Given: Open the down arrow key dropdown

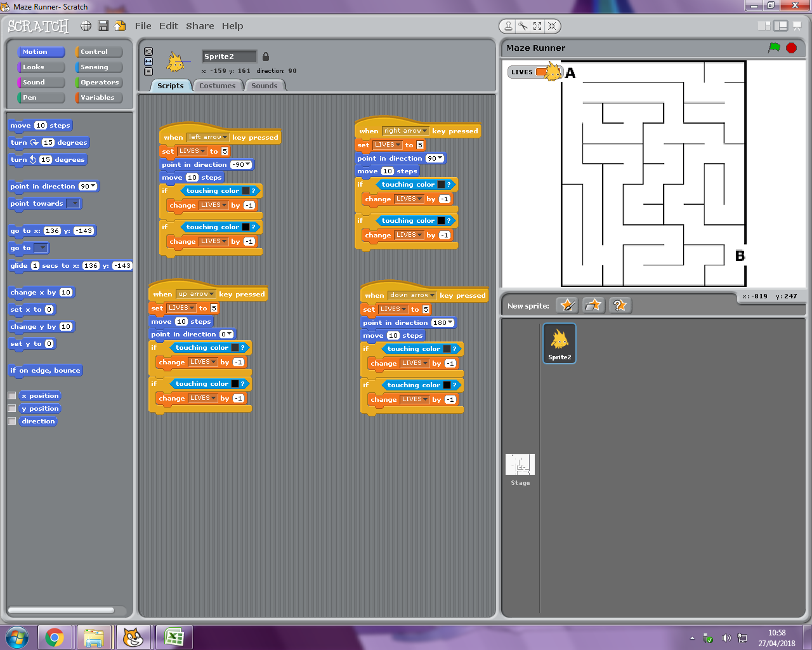Looking at the screenshot, I should click(433, 295).
